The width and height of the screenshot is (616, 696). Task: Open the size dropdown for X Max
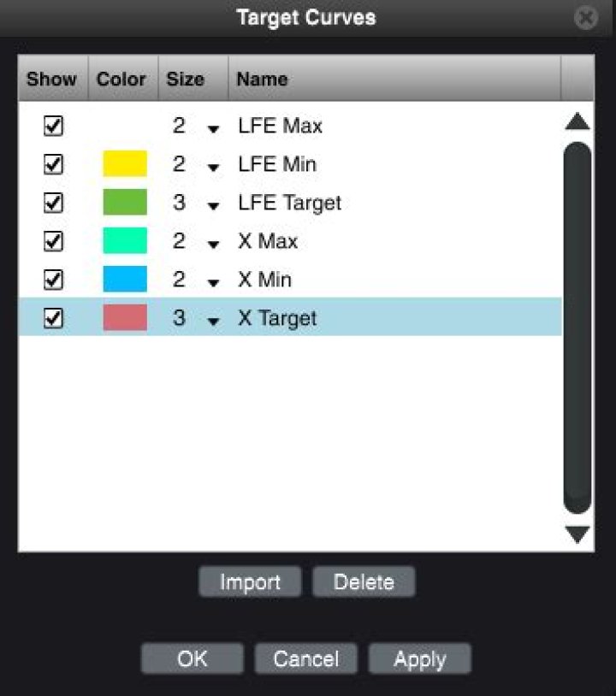click(213, 244)
